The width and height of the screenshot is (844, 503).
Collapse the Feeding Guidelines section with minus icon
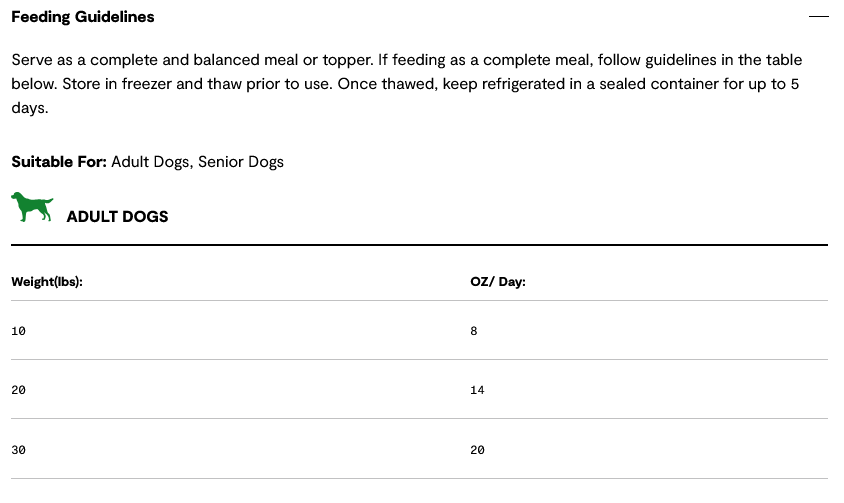818,17
